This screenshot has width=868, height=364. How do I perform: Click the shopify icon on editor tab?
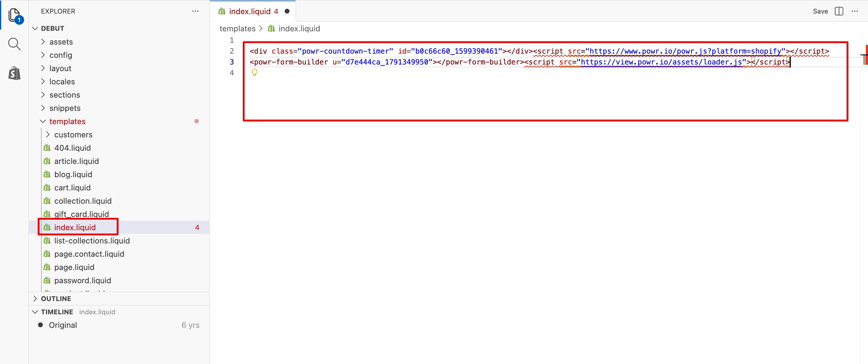tap(222, 11)
